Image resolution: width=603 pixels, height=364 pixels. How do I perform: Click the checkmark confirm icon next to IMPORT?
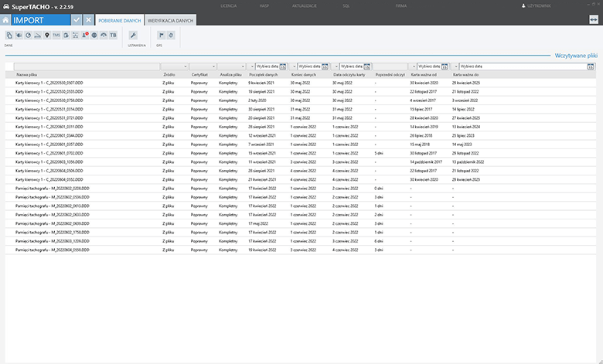tap(76, 19)
